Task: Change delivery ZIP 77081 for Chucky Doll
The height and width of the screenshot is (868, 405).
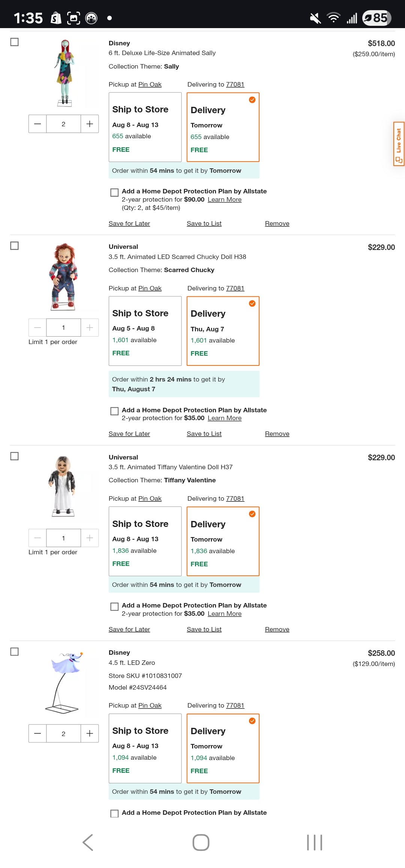Action: (235, 288)
